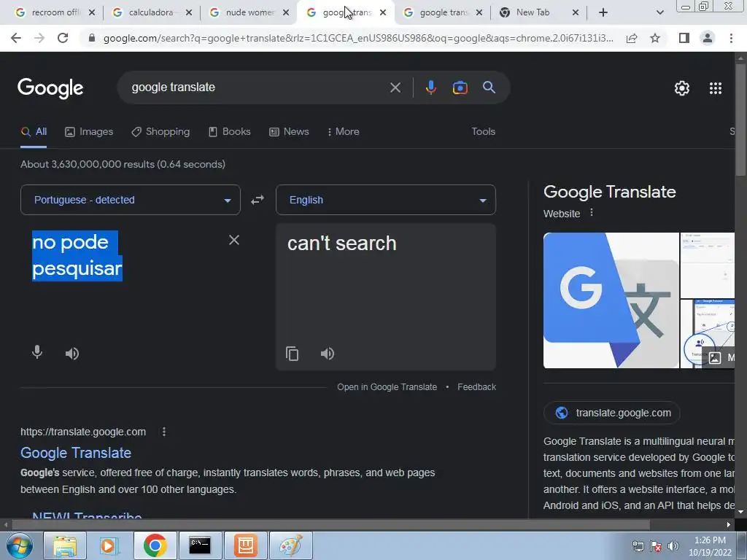
Task: Open File Explorer from the taskbar
Action: click(65, 545)
